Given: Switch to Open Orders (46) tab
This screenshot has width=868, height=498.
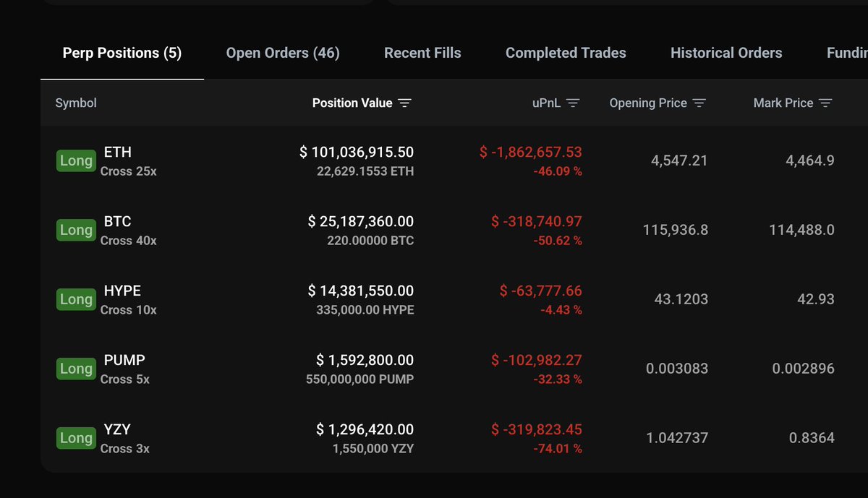Looking at the screenshot, I should pos(283,53).
